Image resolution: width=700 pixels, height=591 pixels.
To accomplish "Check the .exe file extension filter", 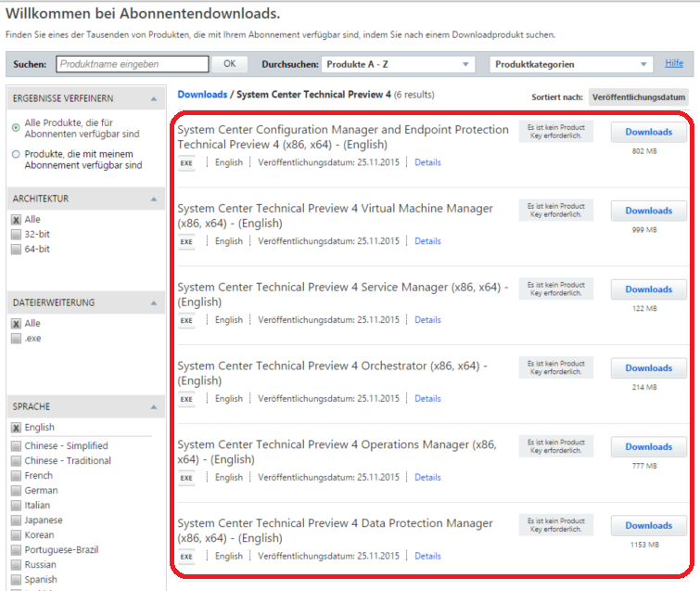I will (16, 339).
